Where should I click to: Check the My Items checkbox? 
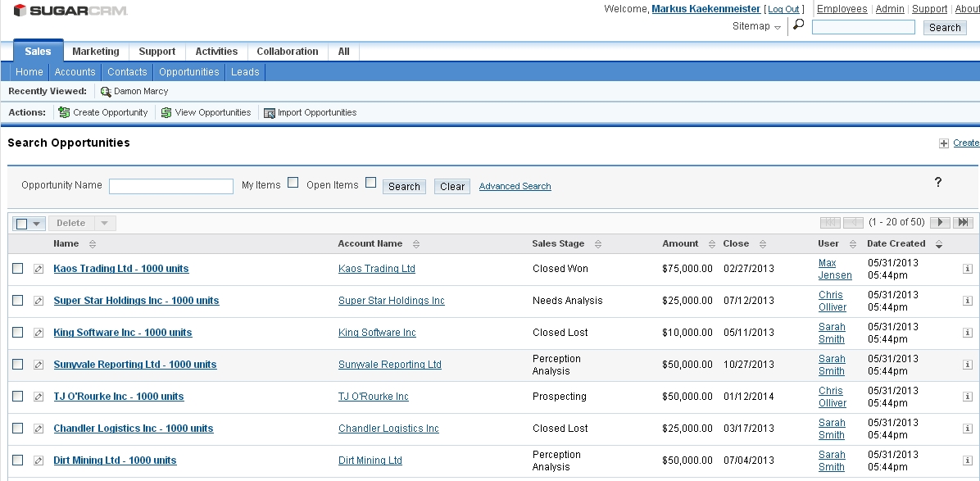click(x=293, y=183)
